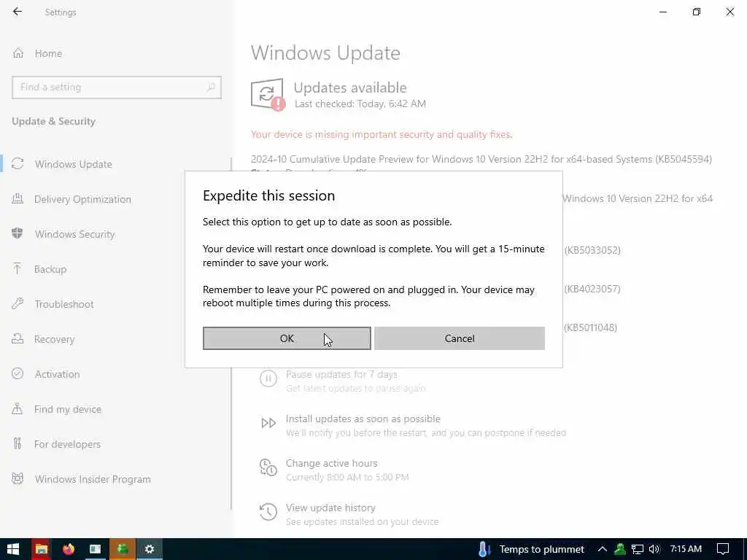
Task: Click the Windows Update refresh arrows icon
Action: click(x=18, y=164)
